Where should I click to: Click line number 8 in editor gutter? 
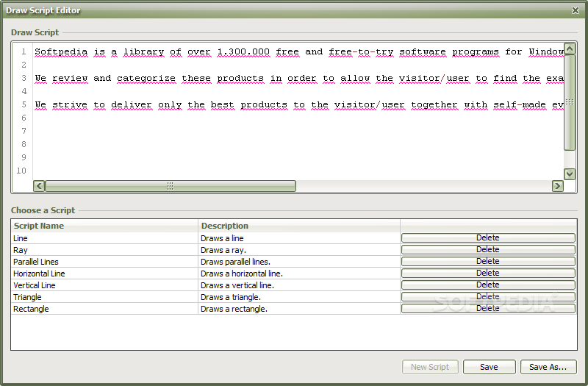pyautogui.click(x=24, y=144)
